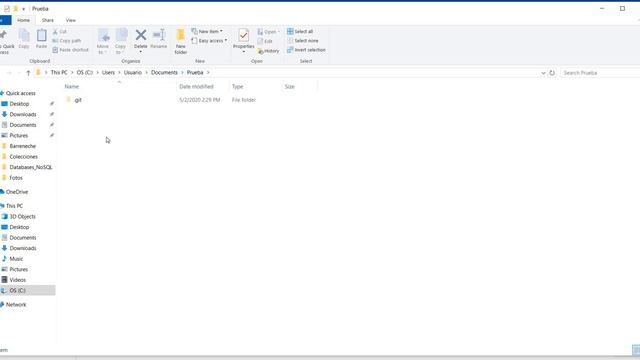The height and width of the screenshot is (360, 640).
Task: Click the Open button in ribbon
Action: point(268,31)
